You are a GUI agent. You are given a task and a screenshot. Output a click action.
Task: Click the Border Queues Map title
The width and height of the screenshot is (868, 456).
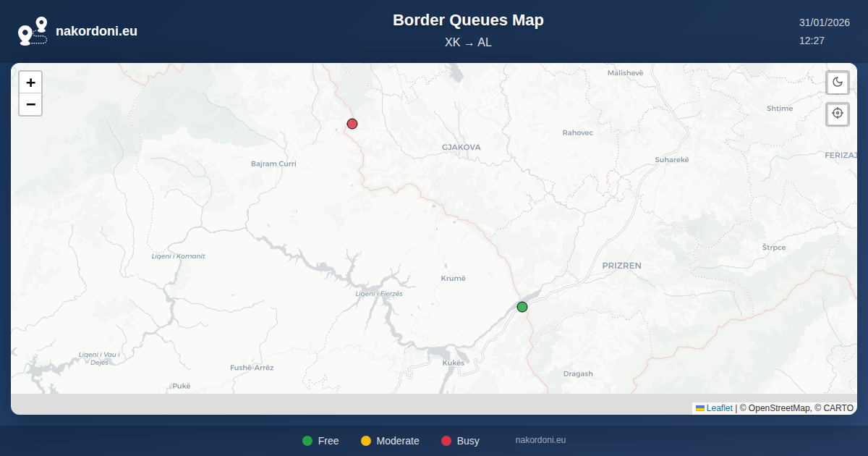tap(468, 20)
